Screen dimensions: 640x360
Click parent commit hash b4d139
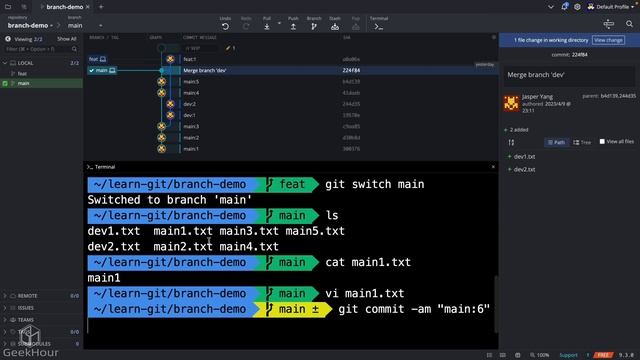pyautogui.click(x=609, y=96)
